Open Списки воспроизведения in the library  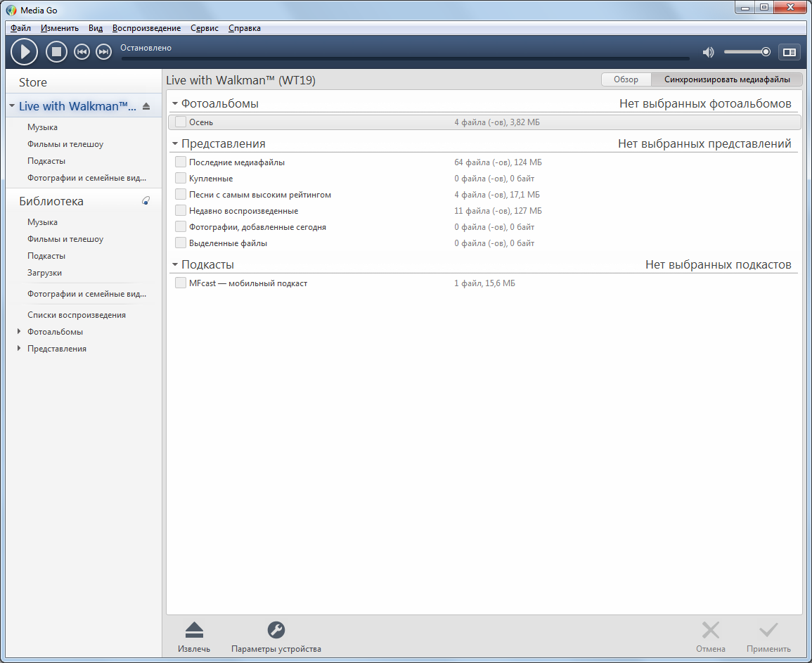(x=77, y=315)
